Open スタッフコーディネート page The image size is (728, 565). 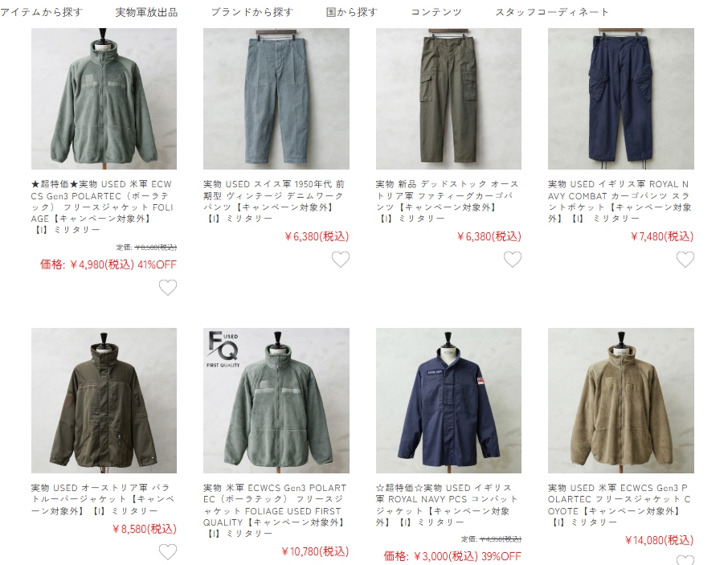(x=552, y=12)
